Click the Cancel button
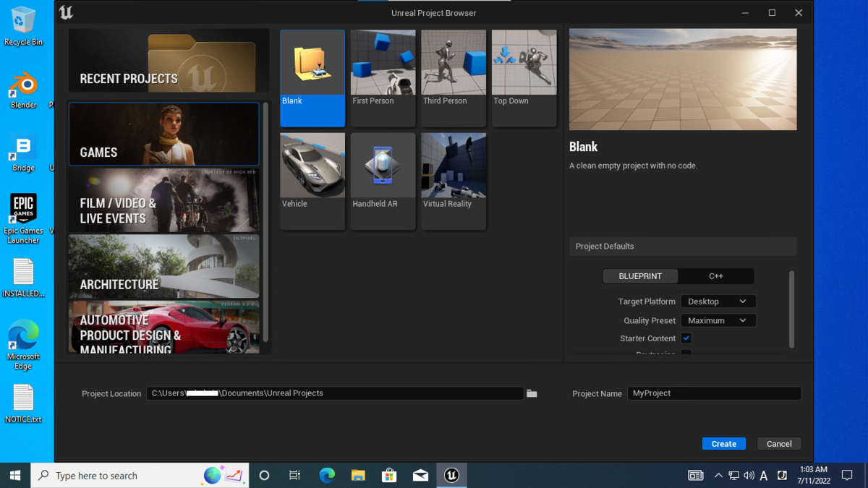Viewport: 868px width, 488px height. click(x=778, y=443)
